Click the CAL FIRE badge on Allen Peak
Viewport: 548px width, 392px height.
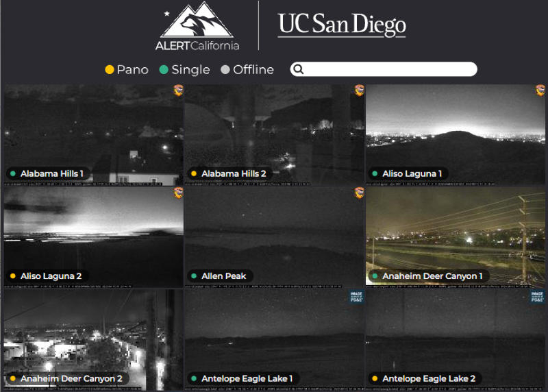click(359, 193)
